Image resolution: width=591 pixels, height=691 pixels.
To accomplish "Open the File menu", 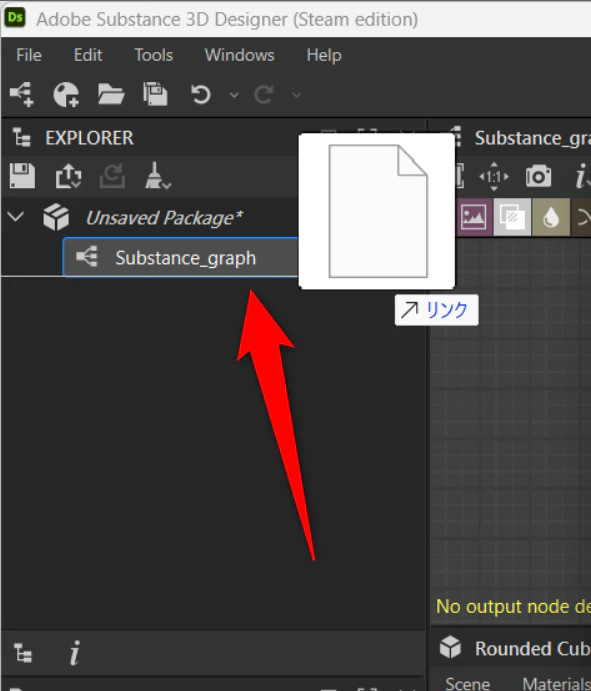I will click(29, 55).
